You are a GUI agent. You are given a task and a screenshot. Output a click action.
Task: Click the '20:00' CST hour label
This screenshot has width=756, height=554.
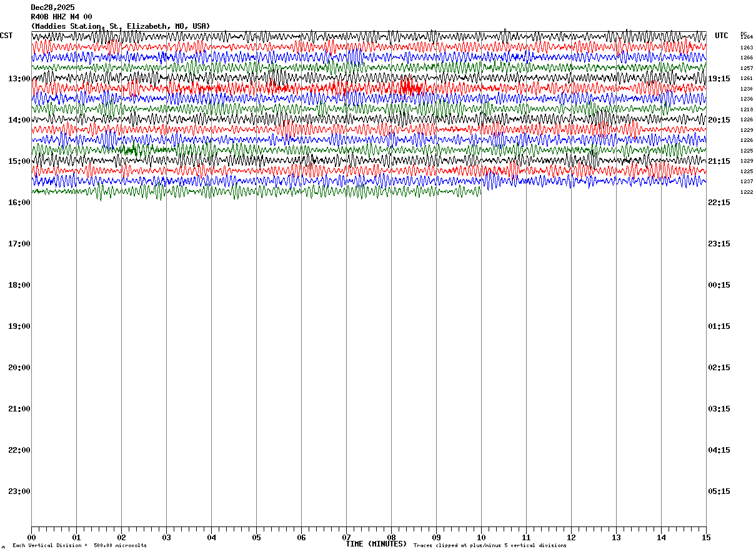tap(19, 368)
